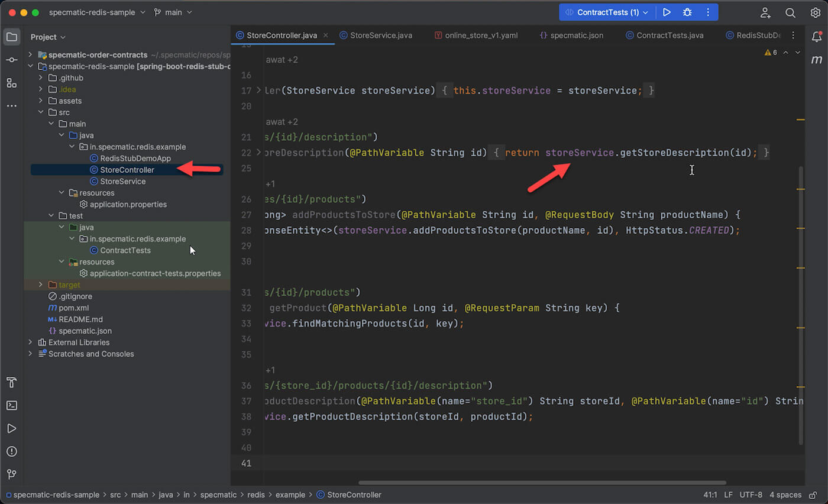Open the main branch dropdown
This screenshot has height=504, width=828.
pyautogui.click(x=173, y=12)
